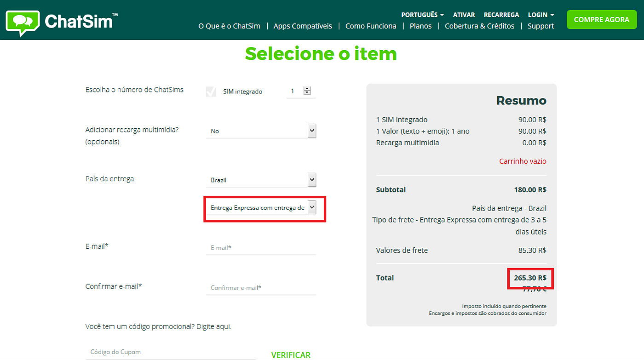Click the Carrinho vazio text
The height and width of the screenshot is (360, 644).
[523, 161]
